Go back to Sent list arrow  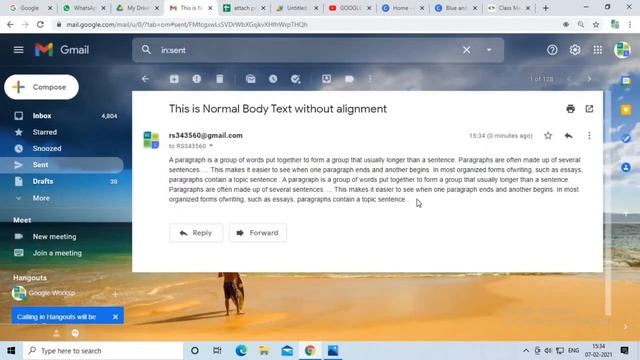click(x=145, y=79)
